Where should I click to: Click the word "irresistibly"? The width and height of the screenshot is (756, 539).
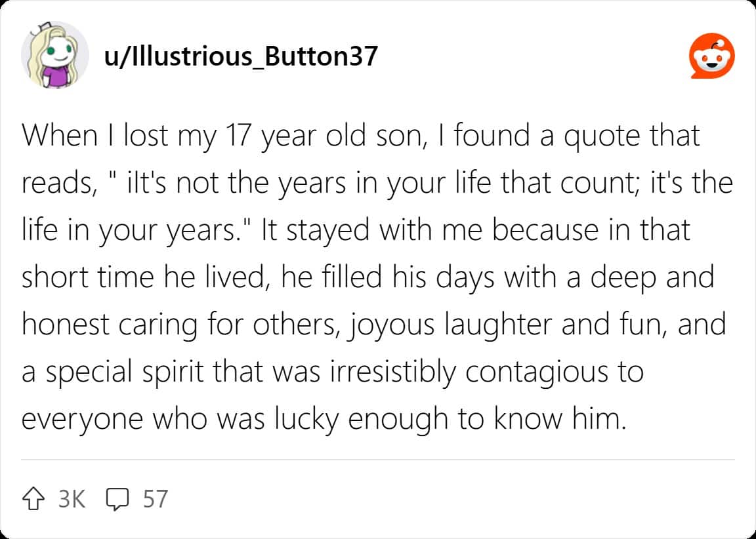tap(393, 372)
